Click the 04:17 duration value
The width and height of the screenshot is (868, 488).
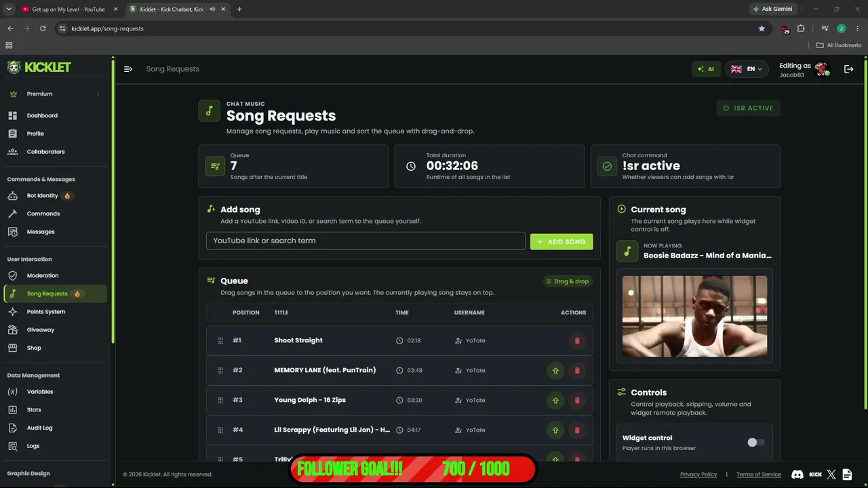point(414,430)
